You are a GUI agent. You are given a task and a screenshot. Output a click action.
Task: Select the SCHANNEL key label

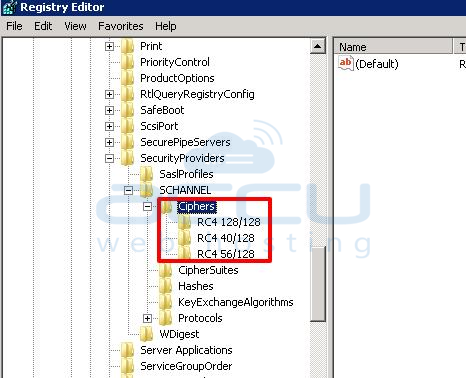point(185,190)
